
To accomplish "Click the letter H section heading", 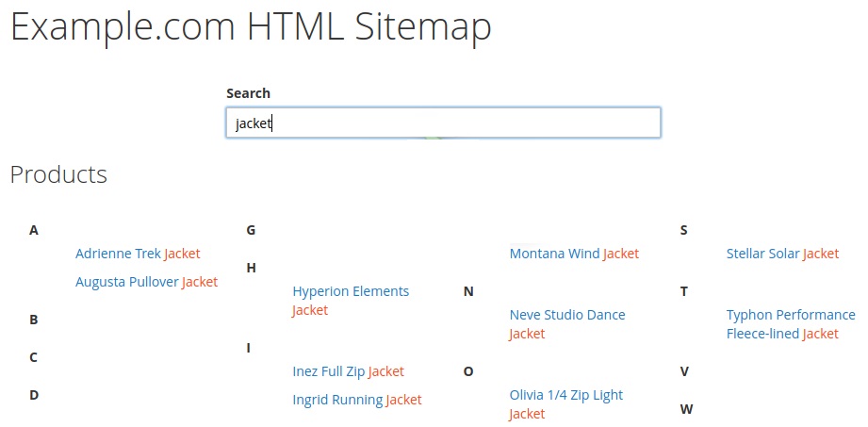I will click(x=252, y=268).
